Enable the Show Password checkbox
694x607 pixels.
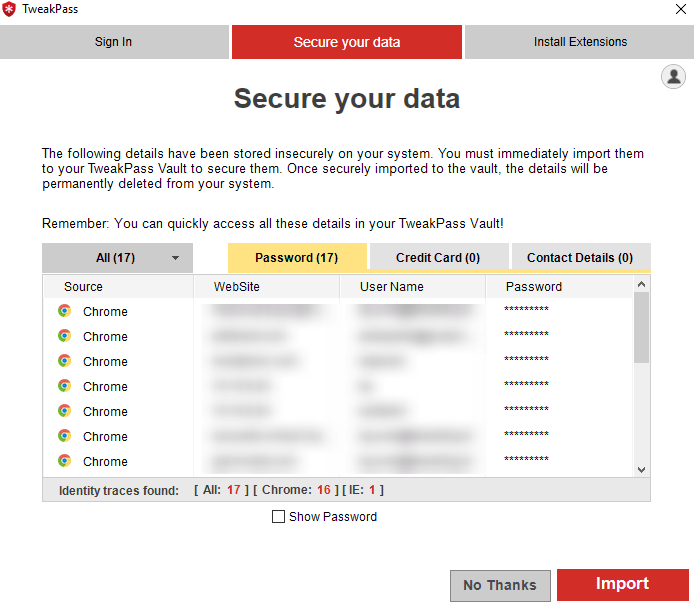point(279,517)
